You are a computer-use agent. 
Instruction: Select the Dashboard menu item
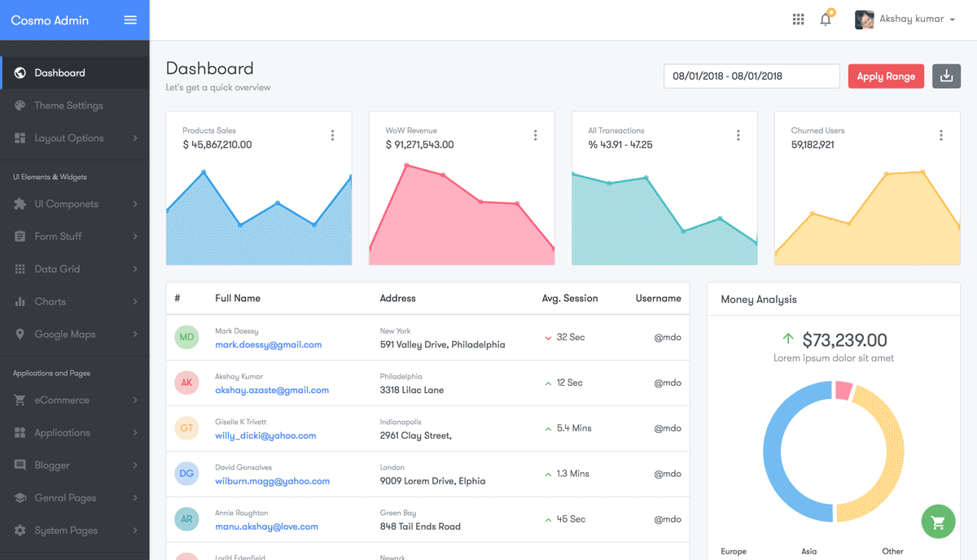point(75,73)
